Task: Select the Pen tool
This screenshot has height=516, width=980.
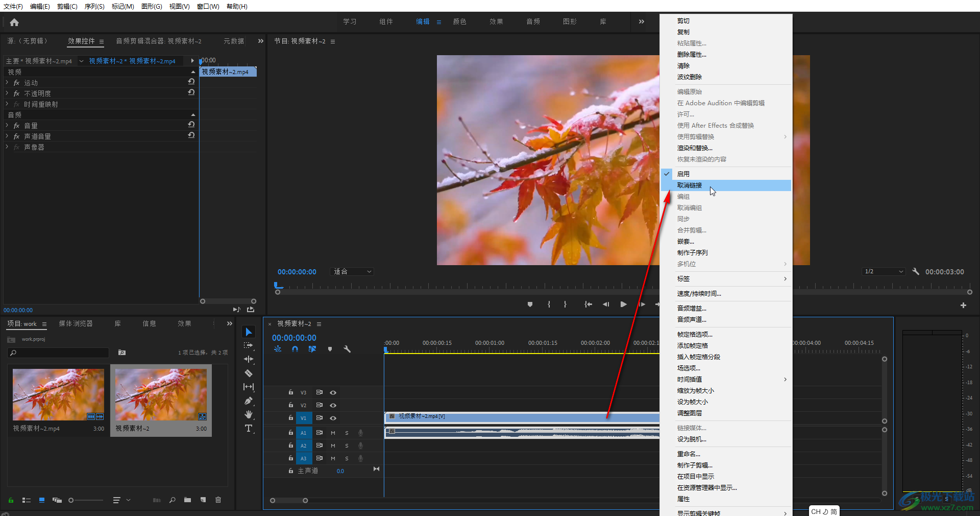Action: [x=249, y=401]
